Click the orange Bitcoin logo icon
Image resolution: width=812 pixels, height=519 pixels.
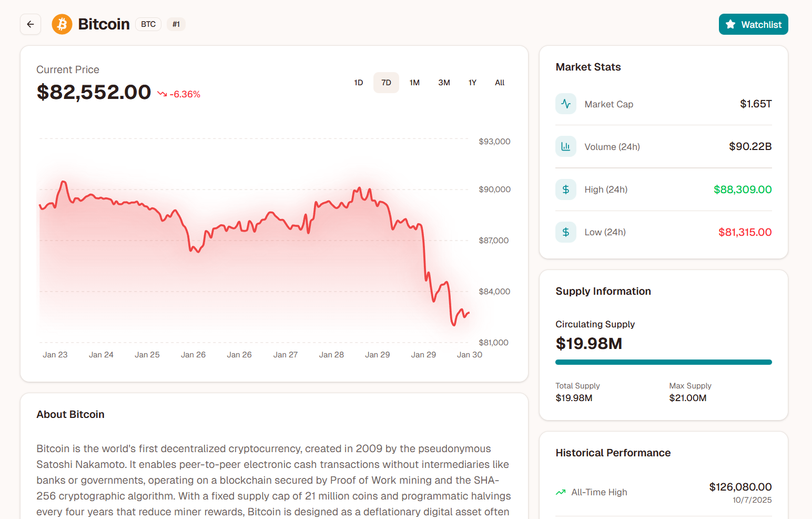[x=62, y=24]
